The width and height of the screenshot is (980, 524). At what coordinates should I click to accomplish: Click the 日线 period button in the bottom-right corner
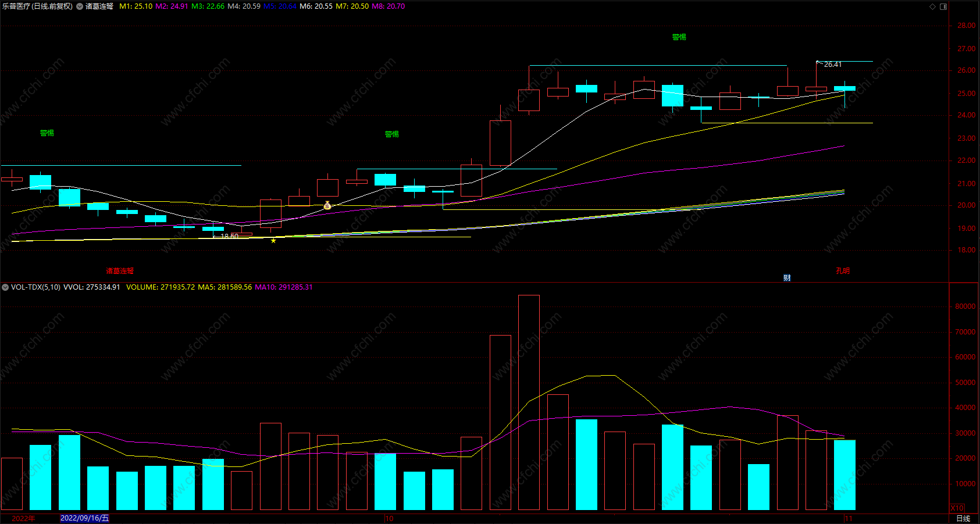pyautogui.click(x=963, y=518)
